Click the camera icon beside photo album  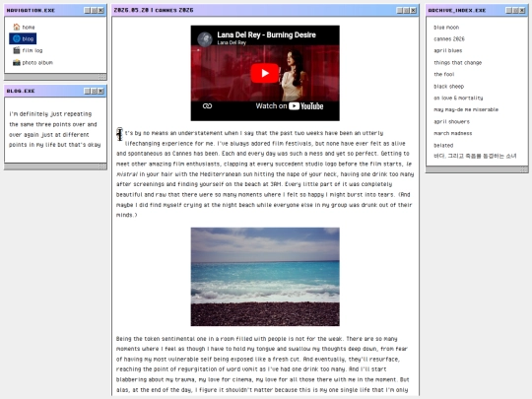point(17,62)
